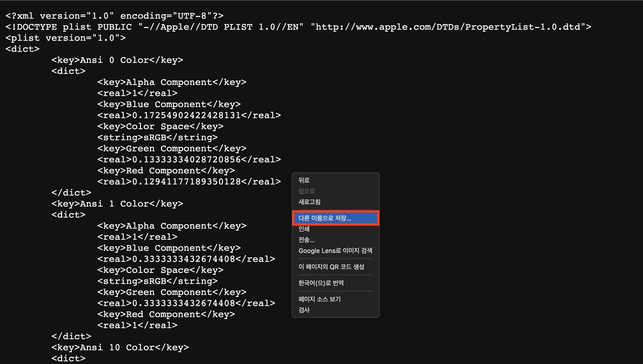Click 검사 (Inspect) menu item
Screen dimensions: 643x364
pos(304,310)
